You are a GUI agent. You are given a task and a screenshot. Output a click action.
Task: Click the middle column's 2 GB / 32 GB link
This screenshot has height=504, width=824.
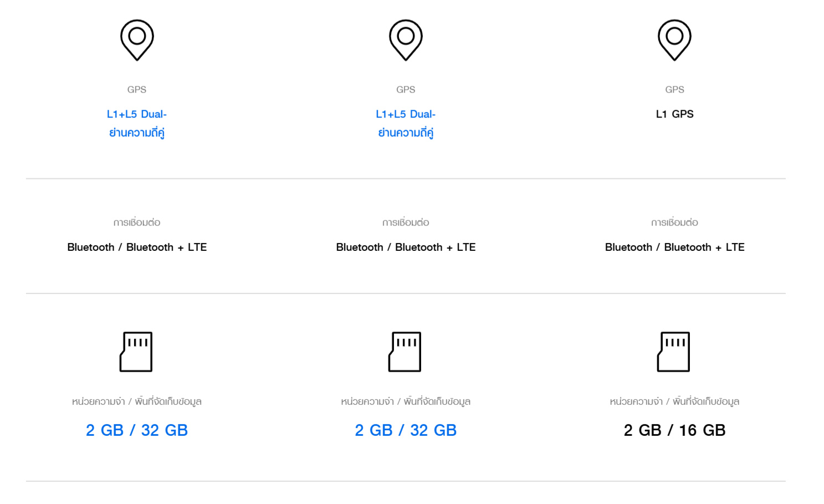click(x=406, y=430)
